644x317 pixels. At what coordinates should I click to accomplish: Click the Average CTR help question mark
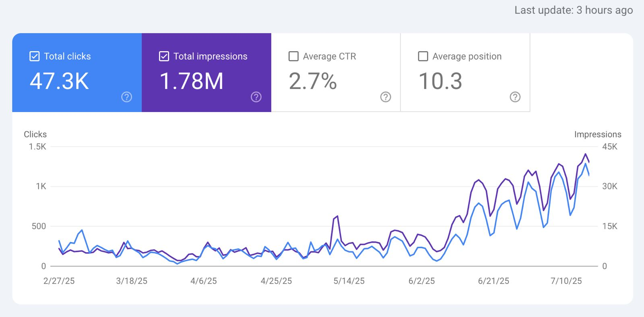386,97
